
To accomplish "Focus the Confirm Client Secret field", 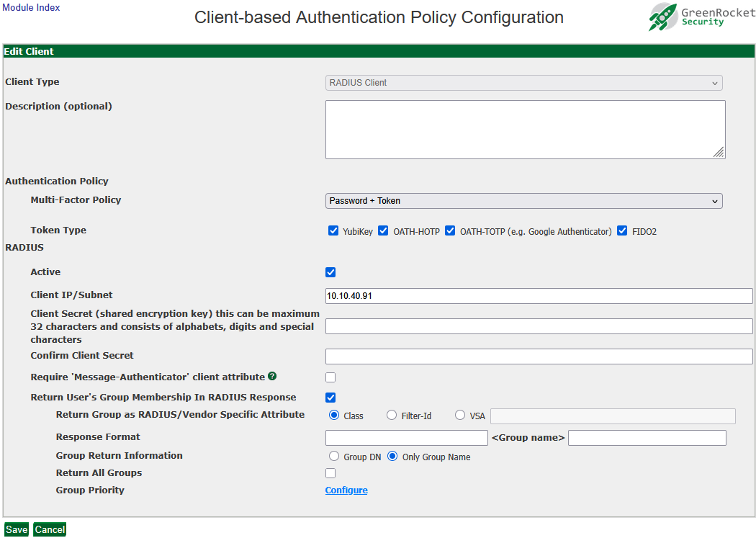I will [539, 357].
